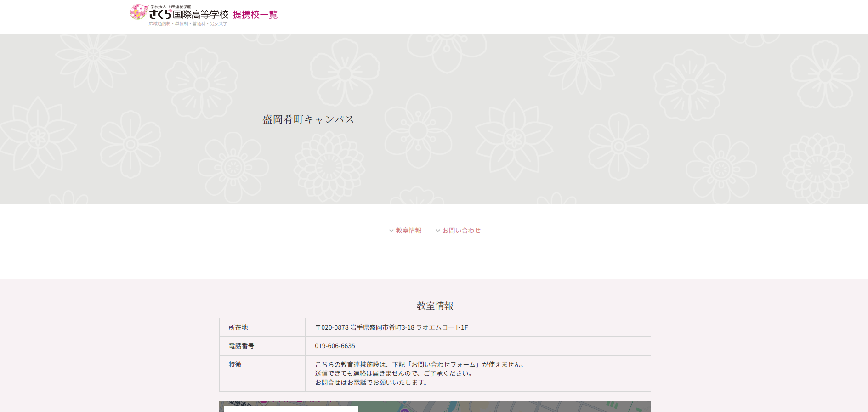Click the chevron arrow beside お問い合わせ
This screenshot has width=868, height=412.
(438, 231)
